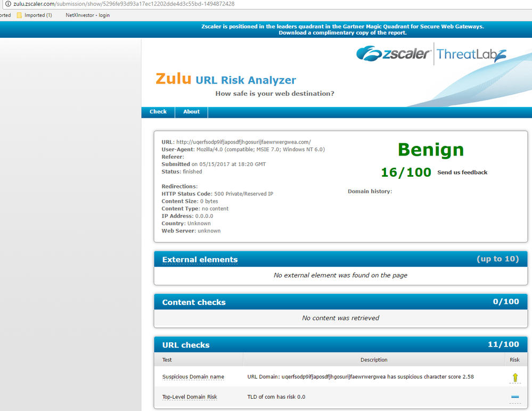Click 'TLD of com has risk 0.0' description
The height and width of the screenshot is (411, 532).
click(x=276, y=397)
